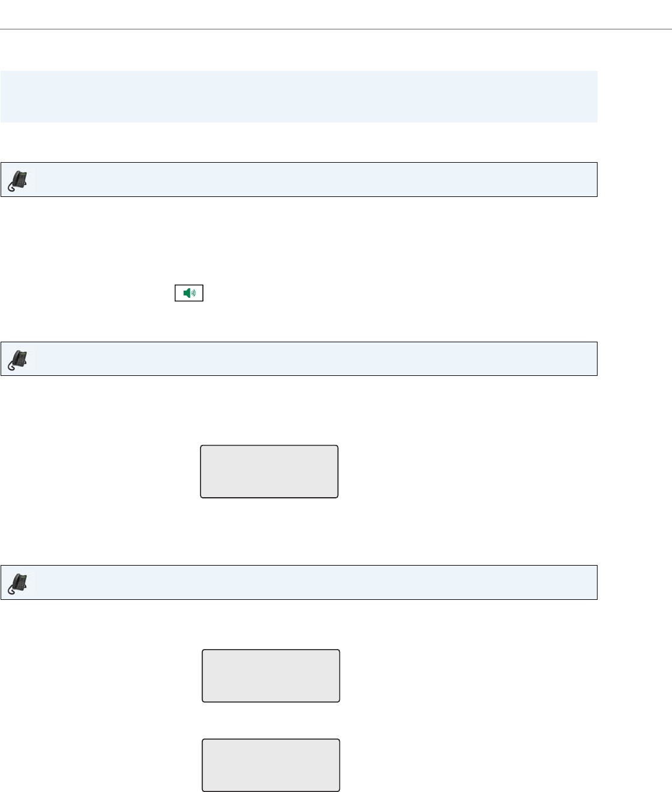Click the lowest desk phone icon
Viewport: 672px width, 792px height.
(x=18, y=582)
